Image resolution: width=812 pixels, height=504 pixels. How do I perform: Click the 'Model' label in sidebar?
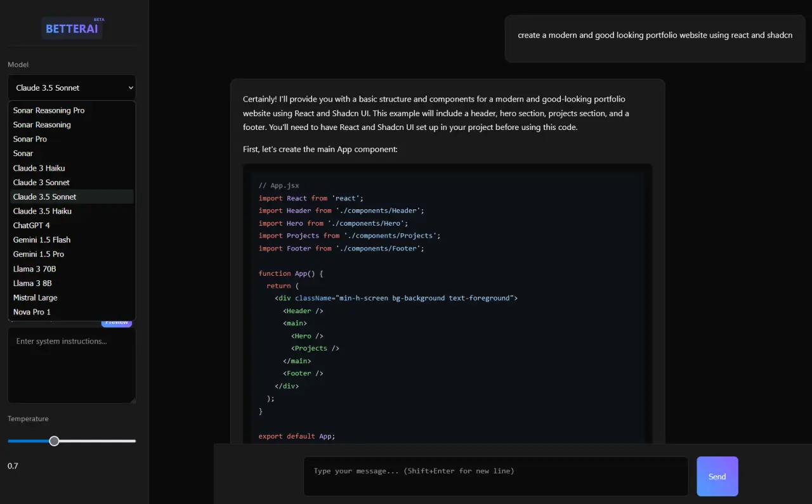click(x=18, y=65)
